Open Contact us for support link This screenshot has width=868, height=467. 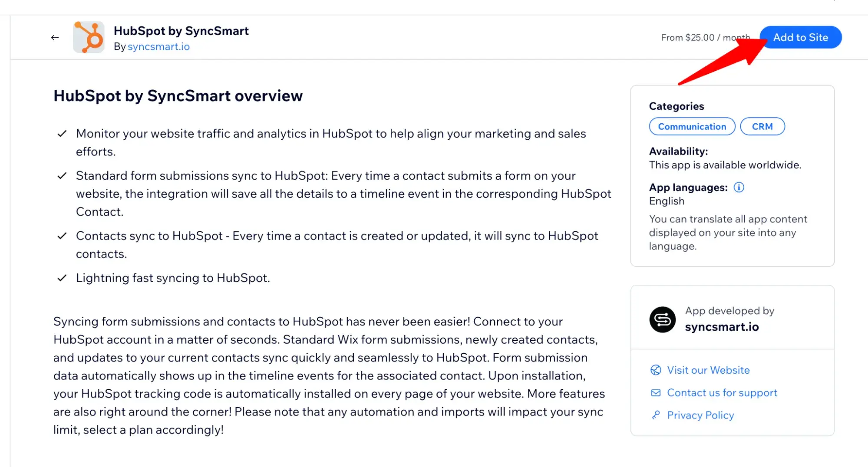(x=722, y=393)
